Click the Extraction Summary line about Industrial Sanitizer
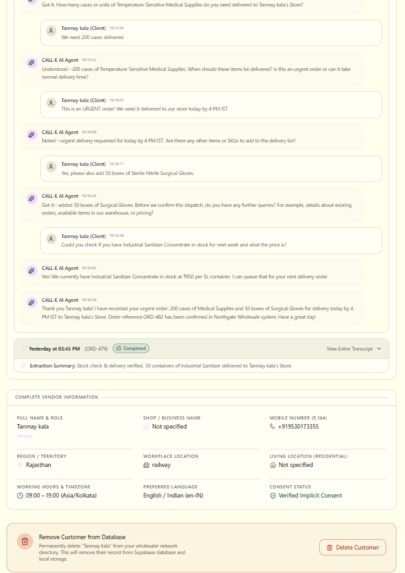 point(160,365)
